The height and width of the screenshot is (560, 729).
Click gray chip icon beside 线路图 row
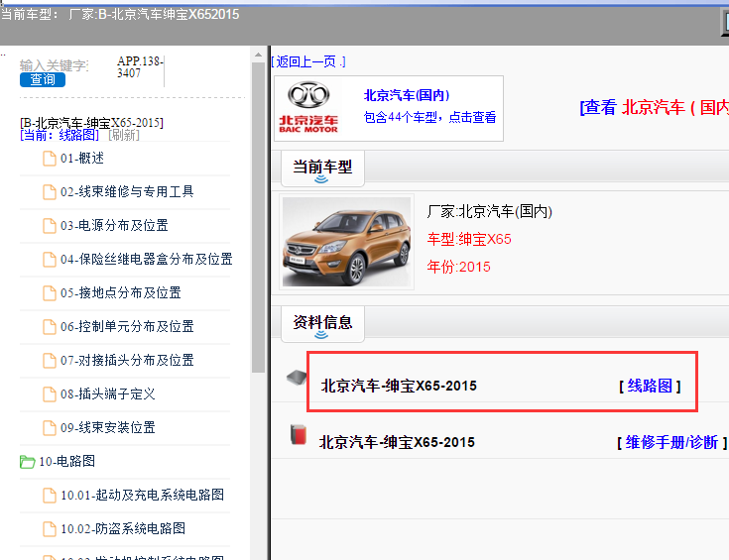click(x=297, y=378)
